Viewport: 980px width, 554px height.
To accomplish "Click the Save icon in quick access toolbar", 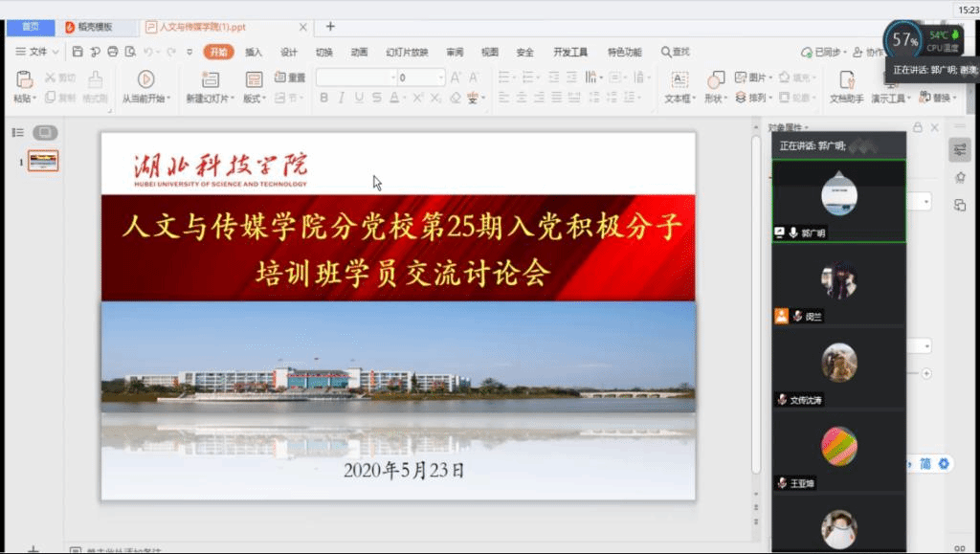I will tap(78, 52).
